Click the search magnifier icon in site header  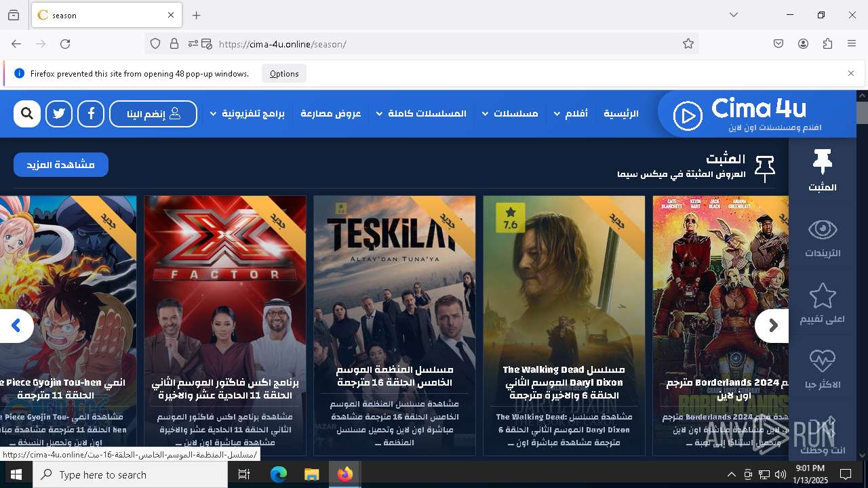pyautogui.click(x=27, y=114)
